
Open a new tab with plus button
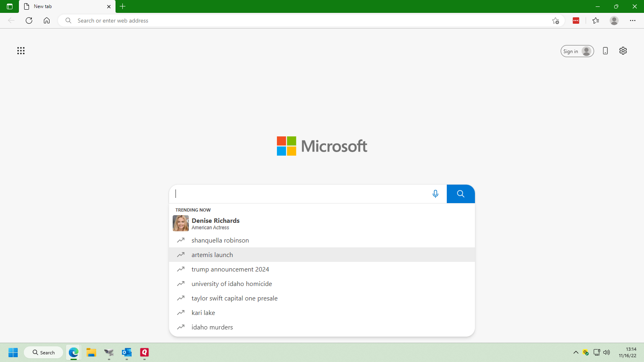(x=123, y=6)
